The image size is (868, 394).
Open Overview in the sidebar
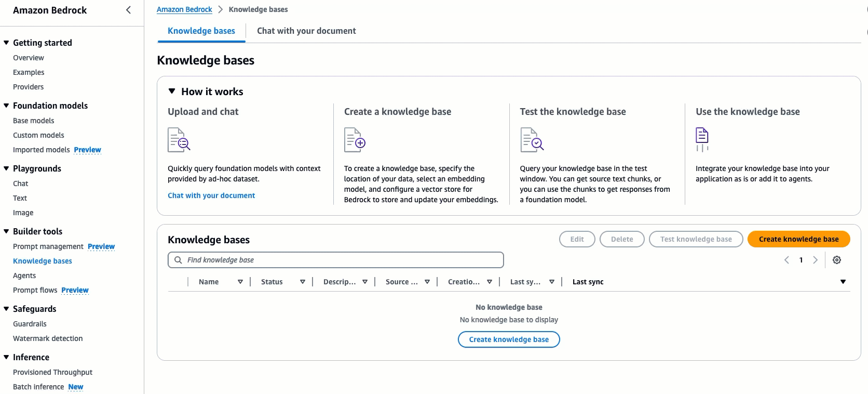click(29, 58)
